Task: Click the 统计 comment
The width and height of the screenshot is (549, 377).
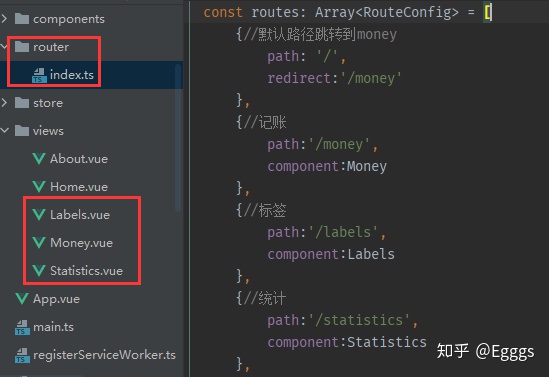Action: point(265,298)
